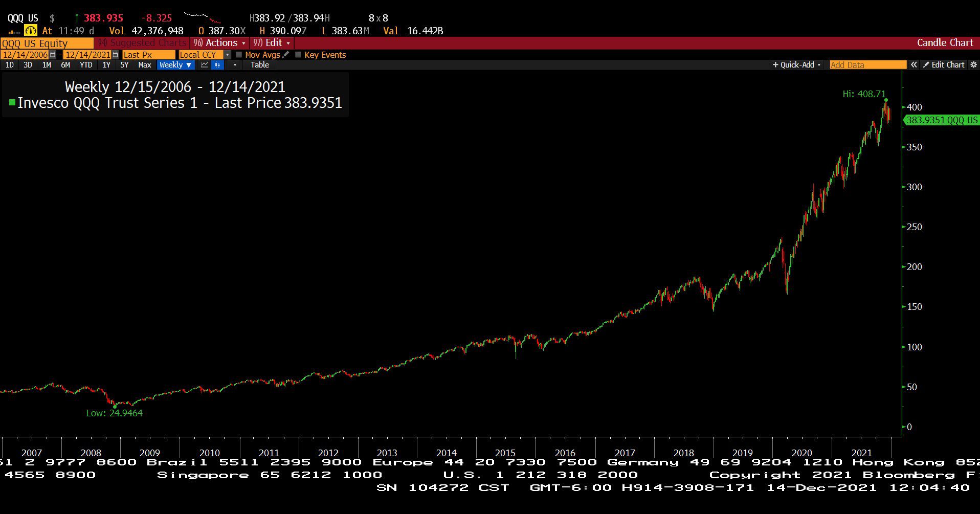
Task: Open calendar picker for start date 12/14/2006
Action: 53,55
